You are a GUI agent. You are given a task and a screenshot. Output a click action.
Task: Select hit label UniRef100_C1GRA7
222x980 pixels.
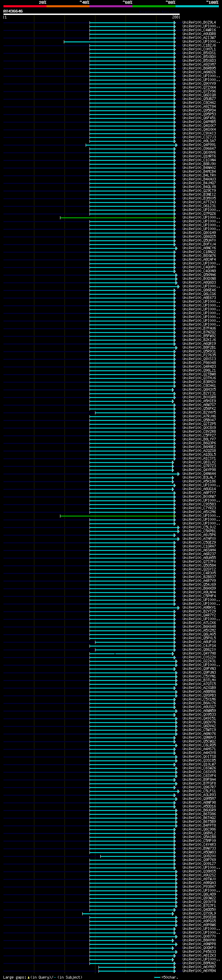pos(199,546)
